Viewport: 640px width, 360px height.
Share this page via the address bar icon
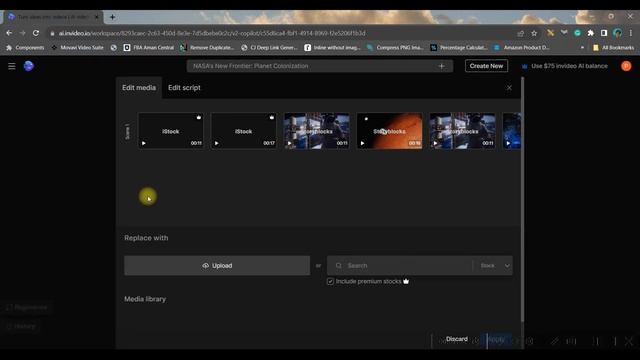[520, 33]
